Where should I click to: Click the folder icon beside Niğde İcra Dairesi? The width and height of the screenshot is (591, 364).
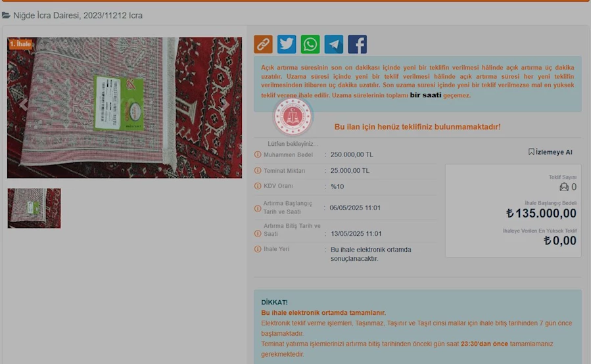coord(7,15)
